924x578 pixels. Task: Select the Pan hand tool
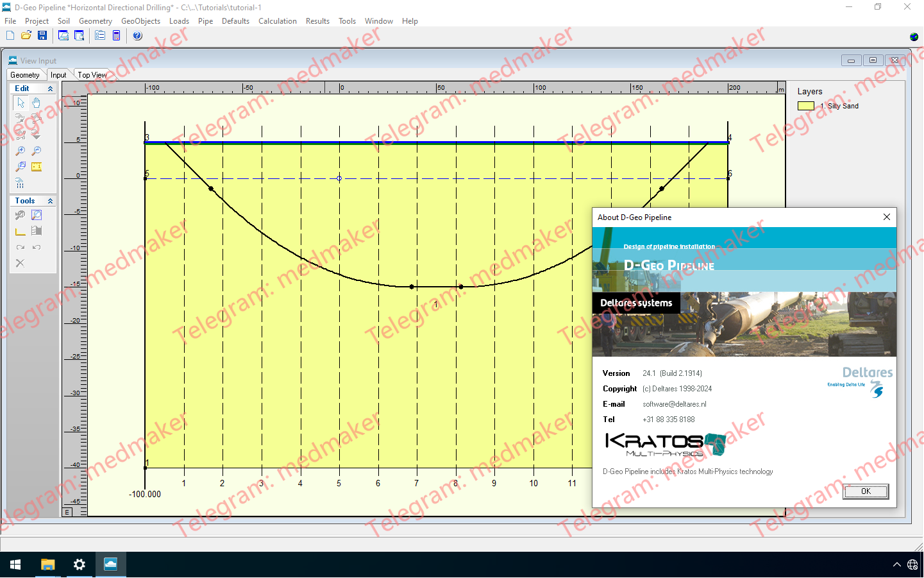point(36,103)
